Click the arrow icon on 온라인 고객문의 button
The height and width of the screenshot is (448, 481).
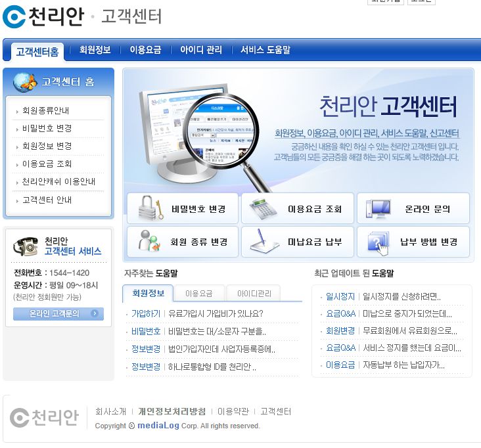[95, 313]
